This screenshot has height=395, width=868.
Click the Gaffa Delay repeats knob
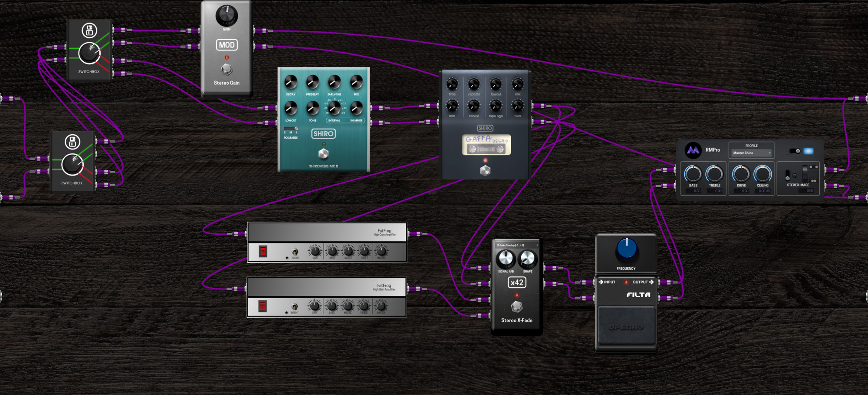point(474,84)
